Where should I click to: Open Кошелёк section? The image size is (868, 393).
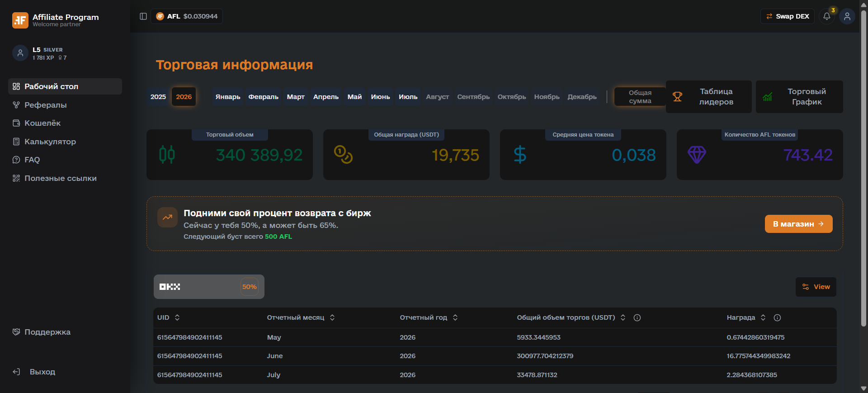[x=65, y=123]
